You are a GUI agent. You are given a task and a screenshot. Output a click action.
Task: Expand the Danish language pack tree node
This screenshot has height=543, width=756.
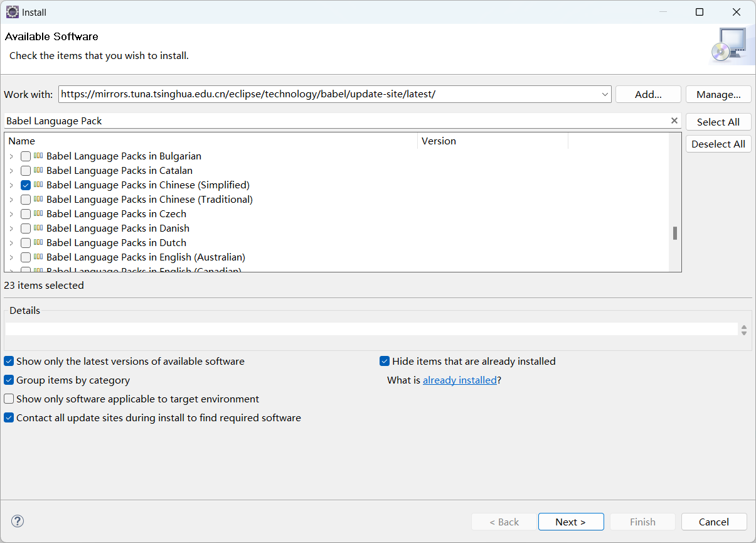point(11,228)
